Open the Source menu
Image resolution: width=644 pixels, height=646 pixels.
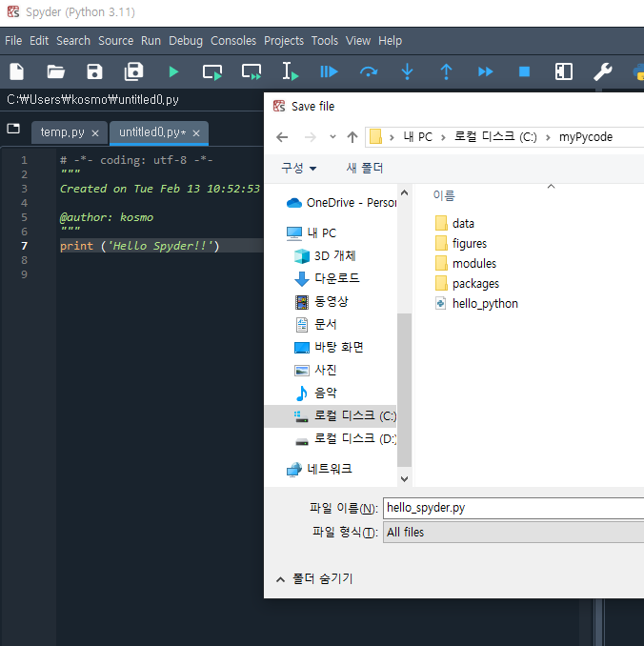[116, 41]
